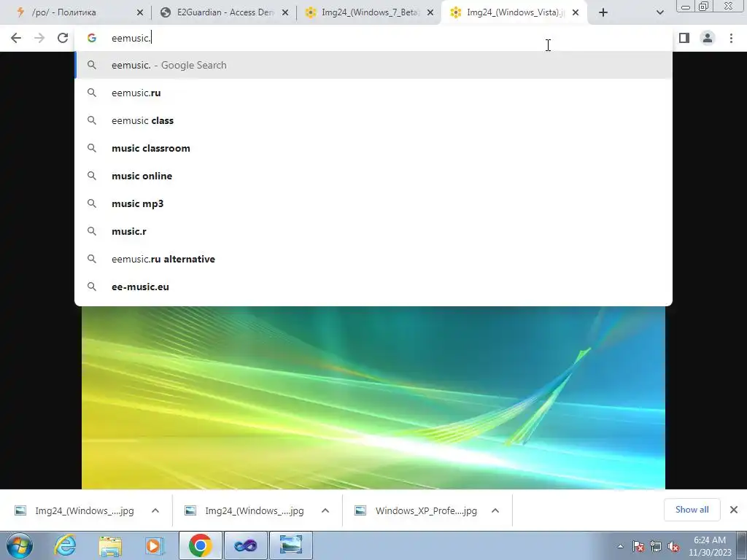
Task: Open the Windows Start menu
Action: tap(20, 545)
